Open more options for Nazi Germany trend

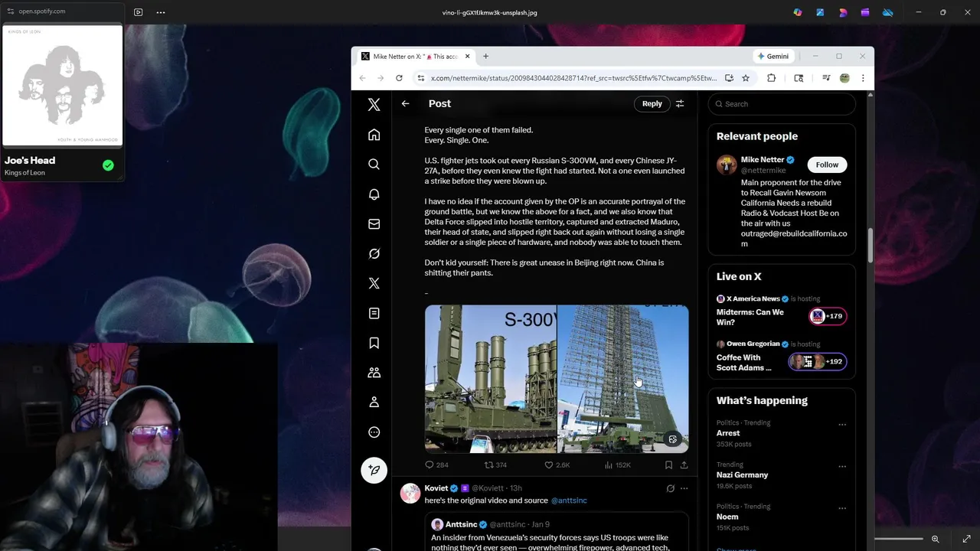(x=842, y=466)
